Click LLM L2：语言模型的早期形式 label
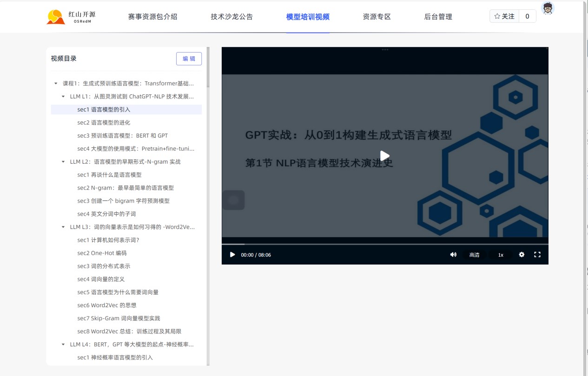This screenshot has width=588, height=376. pyautogui.click(x=125, y=162)
